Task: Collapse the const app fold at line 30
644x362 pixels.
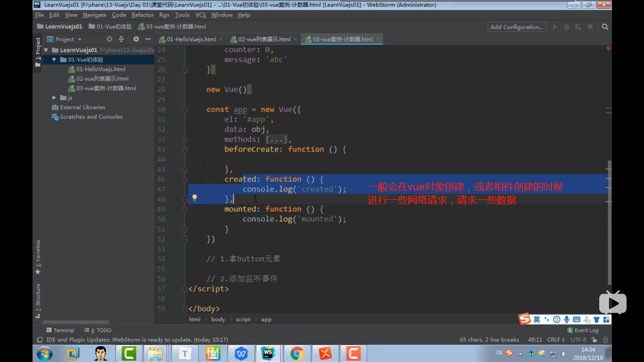Action: point(185,109)
